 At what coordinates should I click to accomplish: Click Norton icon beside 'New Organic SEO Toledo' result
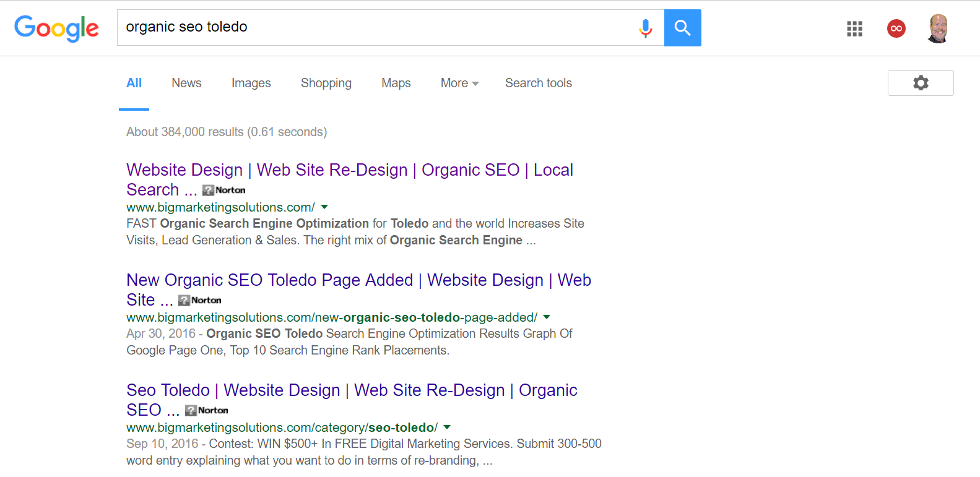[200, 300]
